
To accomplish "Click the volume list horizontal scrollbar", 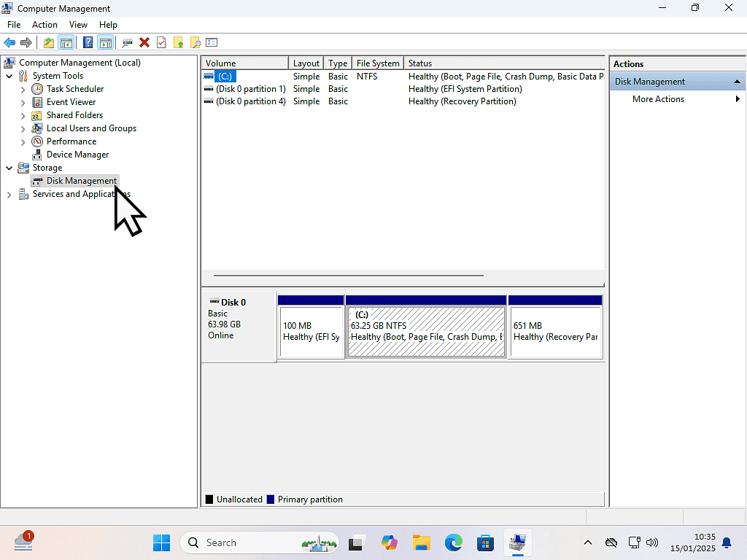I will [348, 276].
